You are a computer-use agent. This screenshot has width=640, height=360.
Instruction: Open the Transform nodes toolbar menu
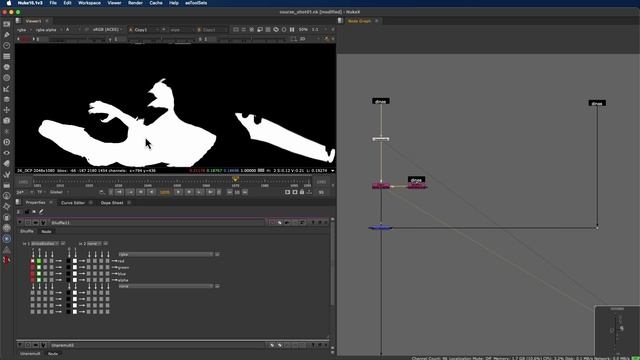click(7, 110)
